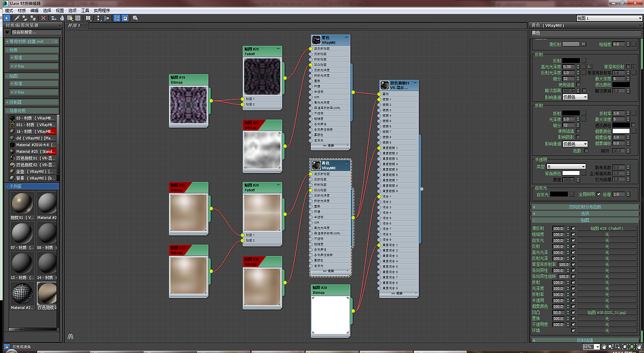Toggle material/map browser panel icon
The width and height of the screenshot is (644, 353).
(117, 18)
